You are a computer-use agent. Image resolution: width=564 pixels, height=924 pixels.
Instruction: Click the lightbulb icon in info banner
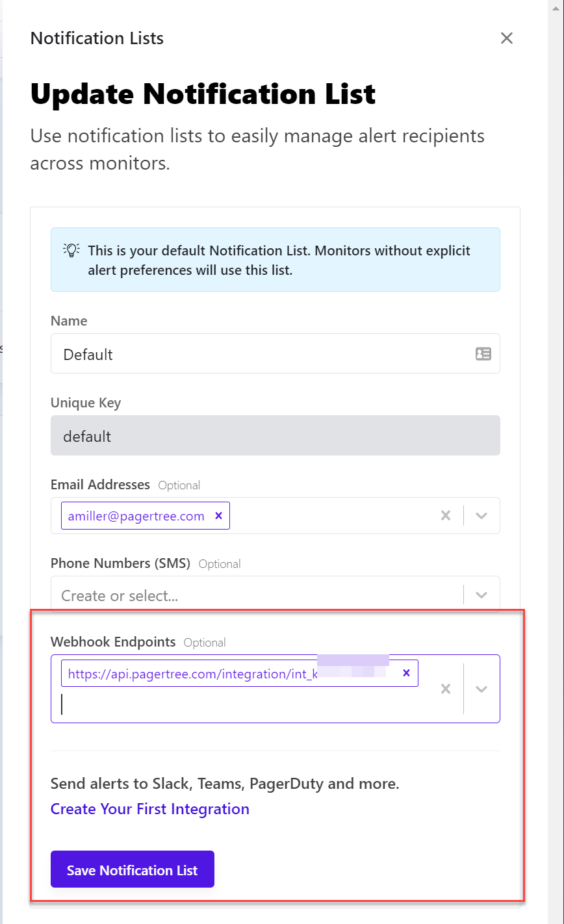pyautogui.click(x=71, y=250)
